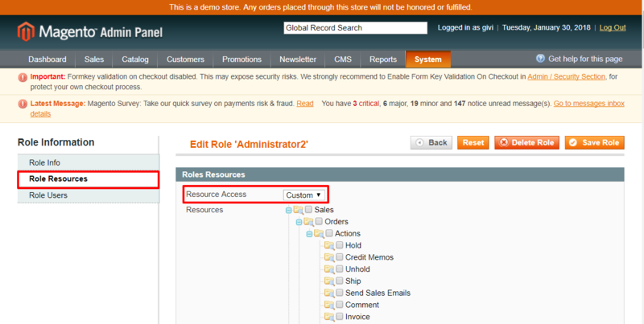Click the Read details link
The height and width of the screenshot is (324, 644).
point(305,104)
